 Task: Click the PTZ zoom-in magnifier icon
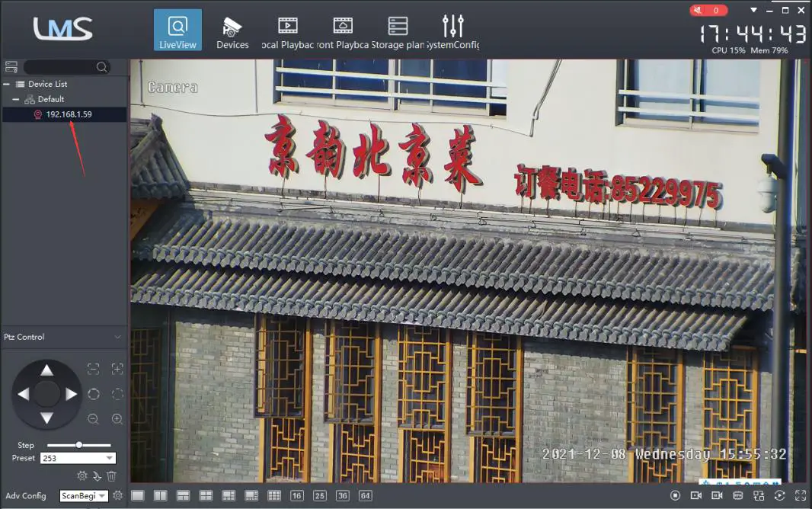coord(117,418)
